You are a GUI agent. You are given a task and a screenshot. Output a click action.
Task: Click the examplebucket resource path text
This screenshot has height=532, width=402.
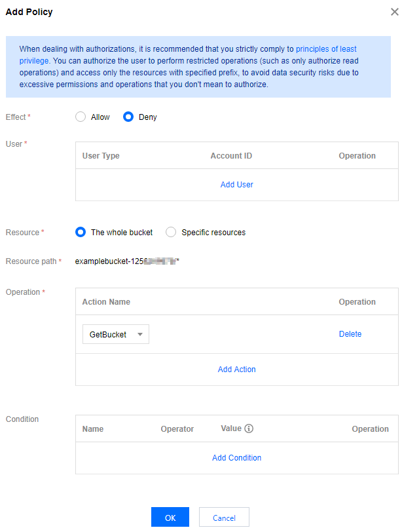(127, 261)
